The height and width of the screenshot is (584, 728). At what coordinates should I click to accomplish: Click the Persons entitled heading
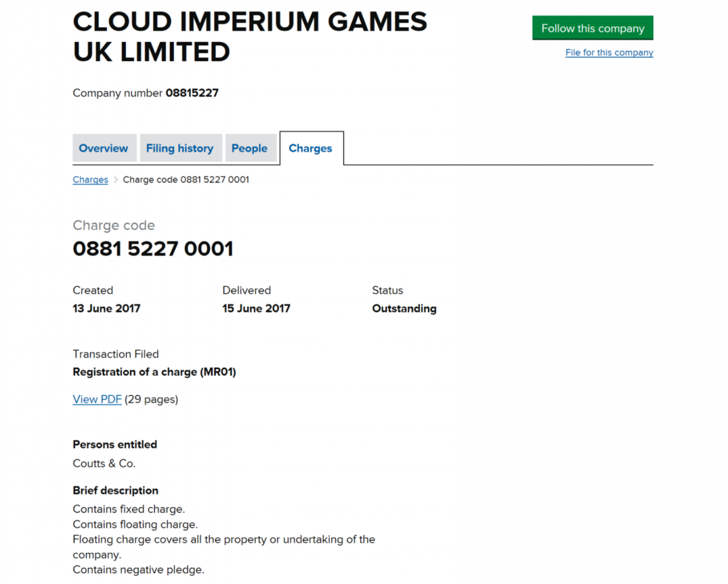click(x=115, y=445)
